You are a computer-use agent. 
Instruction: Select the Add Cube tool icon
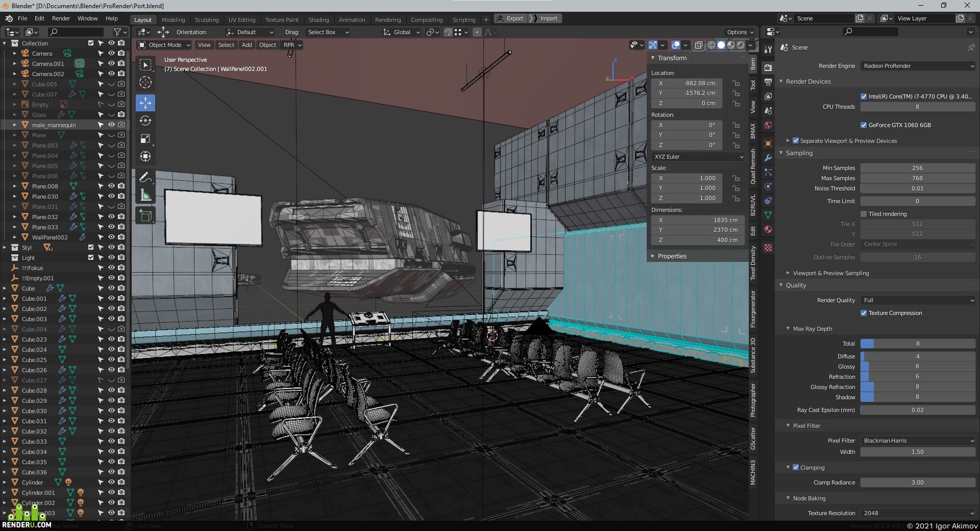pyautogui.click(x=145, y=215)
